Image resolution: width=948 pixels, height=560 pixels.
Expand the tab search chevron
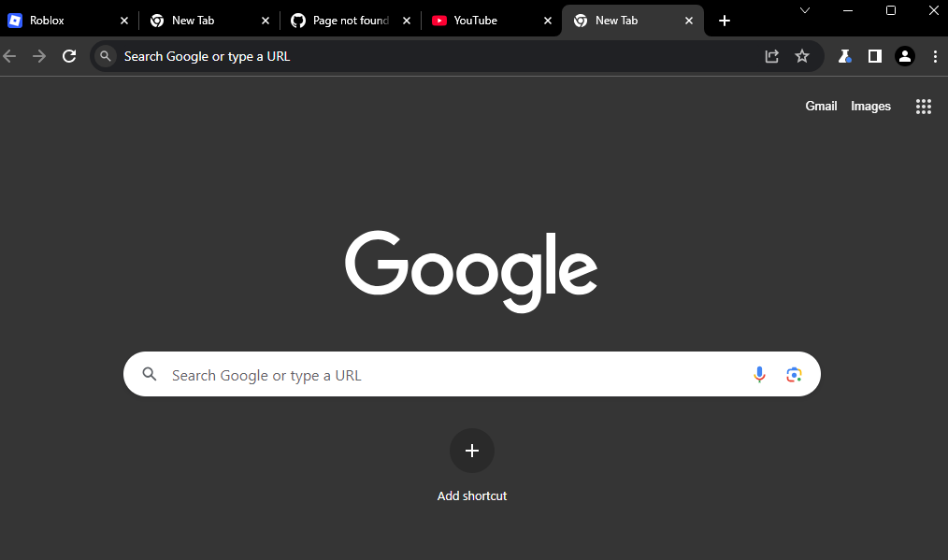point(805,10)
